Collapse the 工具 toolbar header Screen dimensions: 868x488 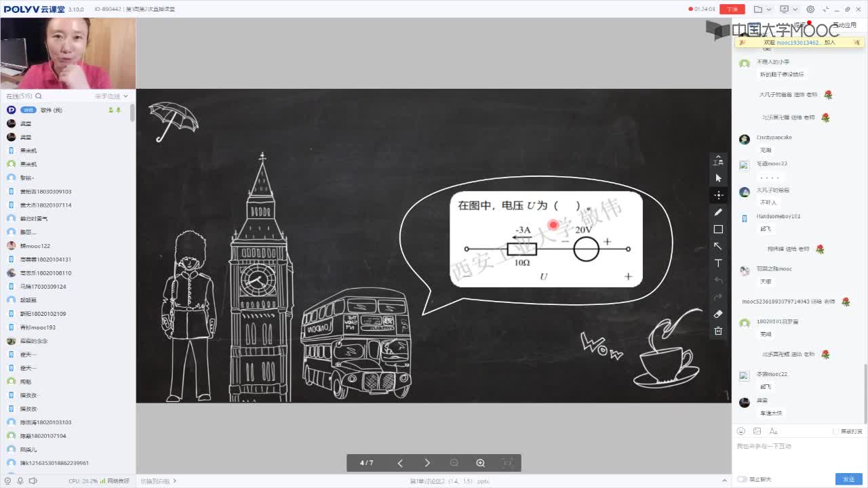pos(718,161)
